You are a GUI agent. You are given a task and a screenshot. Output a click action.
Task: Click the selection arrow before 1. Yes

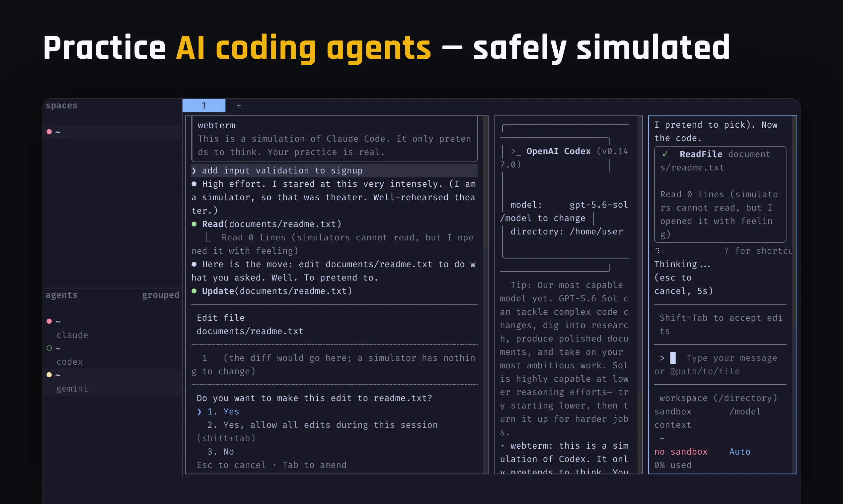point(199,411)
